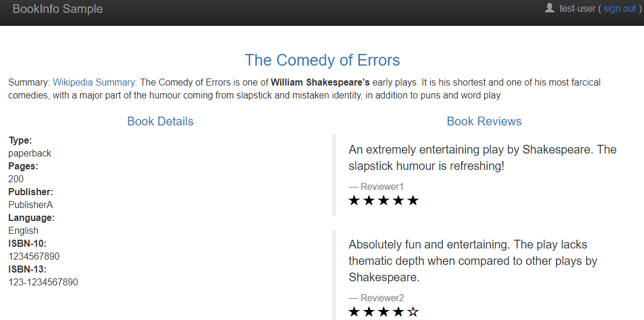Screen dimensions: 644x320
Task: Click the first star of Reviewer2's rating
Action: pos(354,312)
